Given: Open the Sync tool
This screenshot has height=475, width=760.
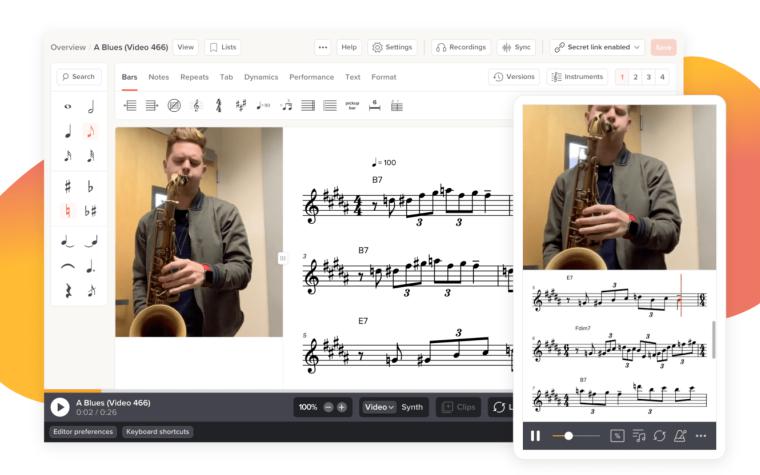Looking at the screenshot, I should (516, 47).
